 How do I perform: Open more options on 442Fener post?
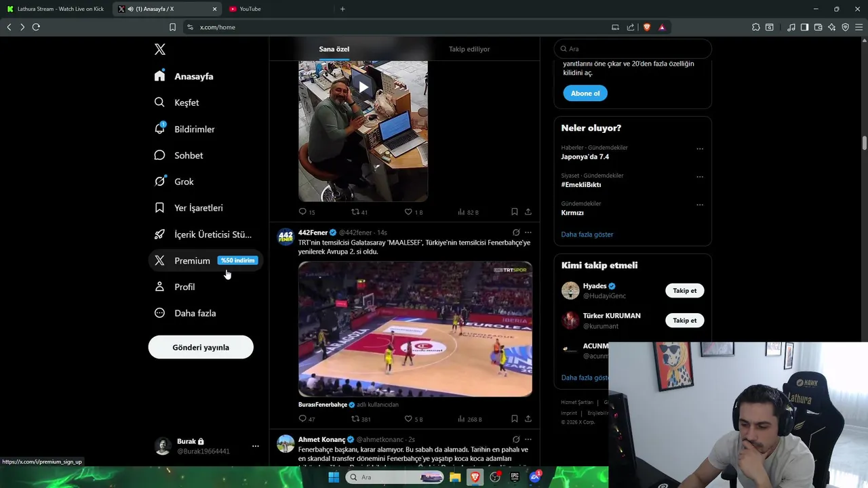(x=528, y=232)
